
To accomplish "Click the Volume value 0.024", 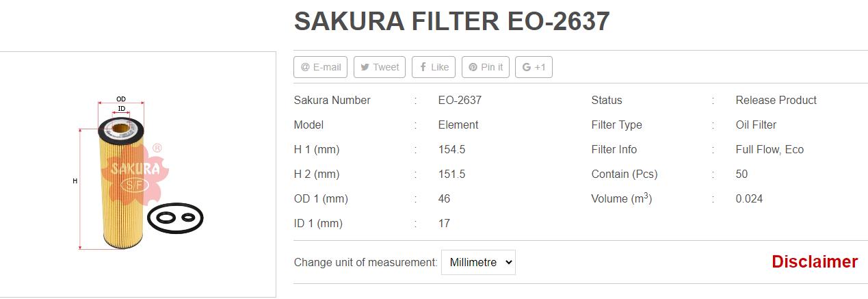I will [x=750, y=198].
